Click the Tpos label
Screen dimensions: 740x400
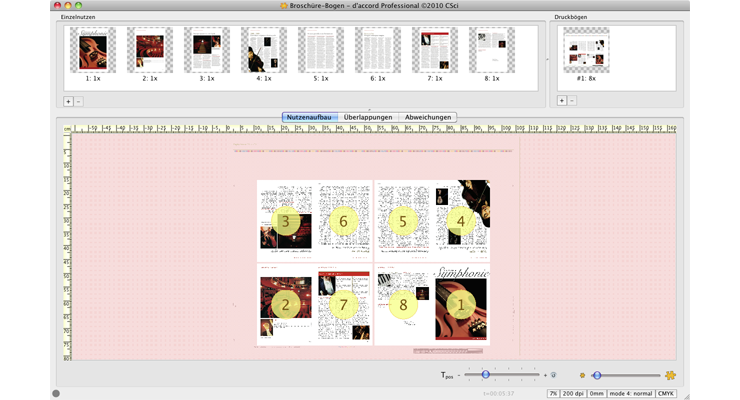click(446, 375)
